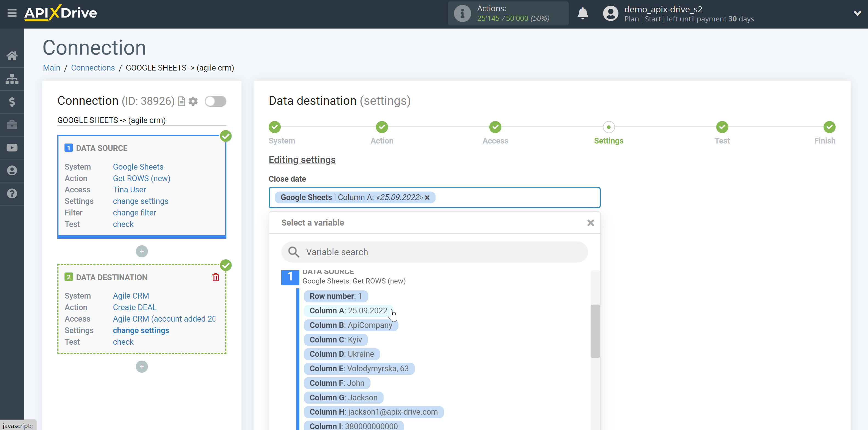Click inside the Close date field
The width and height of the screenshot is (868, 430).
point(434,198)
